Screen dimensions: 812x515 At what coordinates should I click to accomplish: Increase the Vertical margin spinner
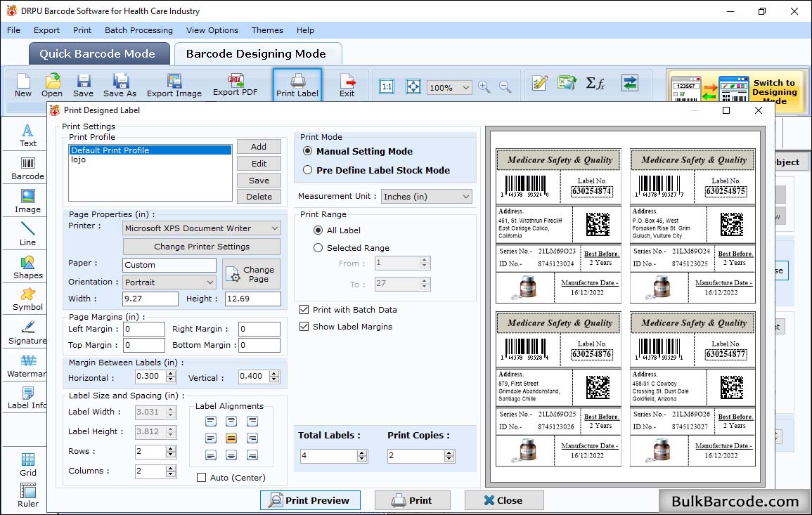click(x=274, y=373)
